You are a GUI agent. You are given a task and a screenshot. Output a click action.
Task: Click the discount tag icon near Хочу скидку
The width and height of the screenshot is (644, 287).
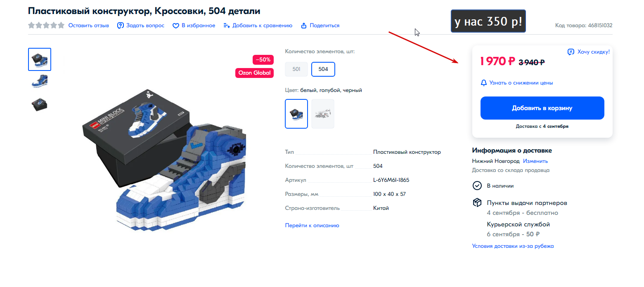(x=571, y=52)
